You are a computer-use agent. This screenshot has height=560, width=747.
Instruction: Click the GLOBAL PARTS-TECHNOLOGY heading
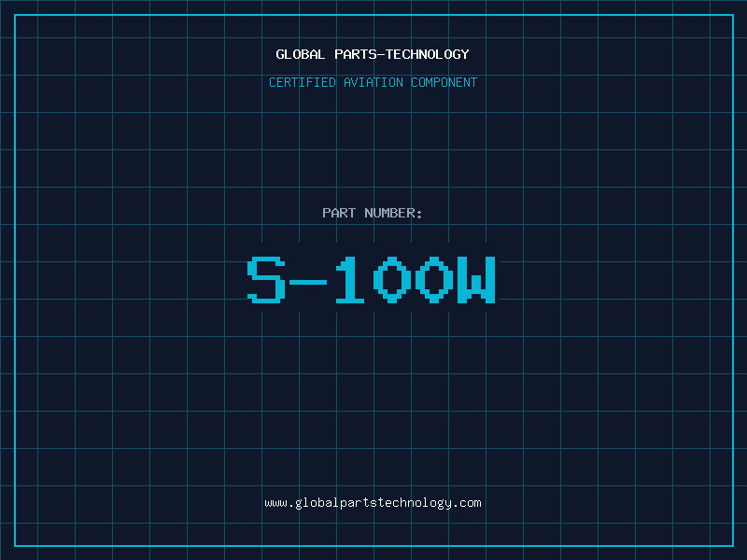click(373, 54)
